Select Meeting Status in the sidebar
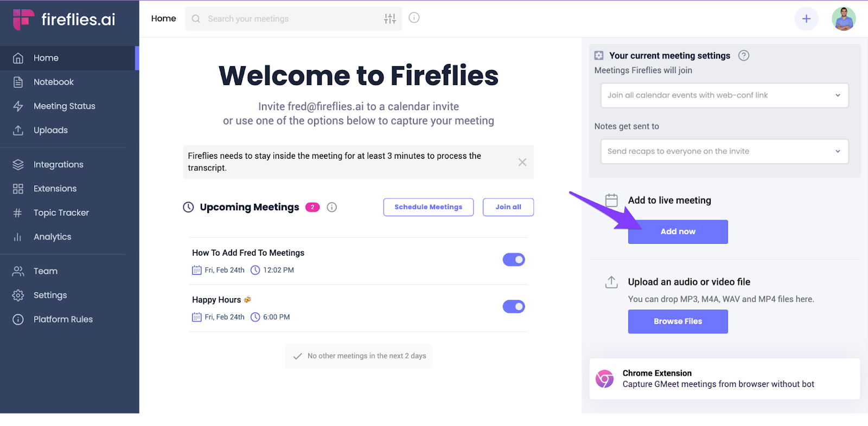Screen dimensions: 868x426 coord(64,106)
